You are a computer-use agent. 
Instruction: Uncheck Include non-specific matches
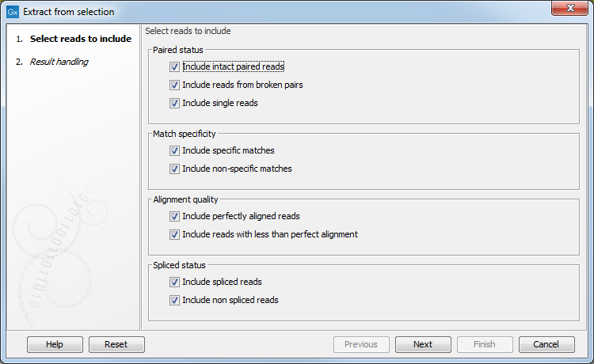point(174,169)
